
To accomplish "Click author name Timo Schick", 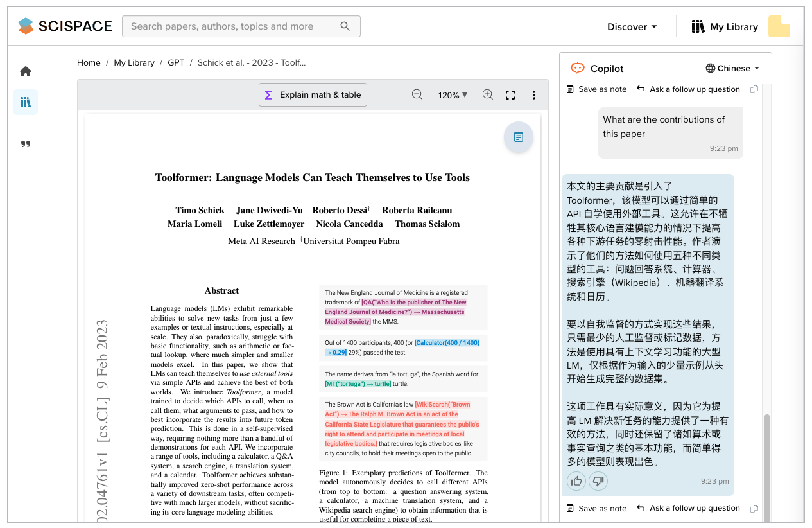I will 200,211.
